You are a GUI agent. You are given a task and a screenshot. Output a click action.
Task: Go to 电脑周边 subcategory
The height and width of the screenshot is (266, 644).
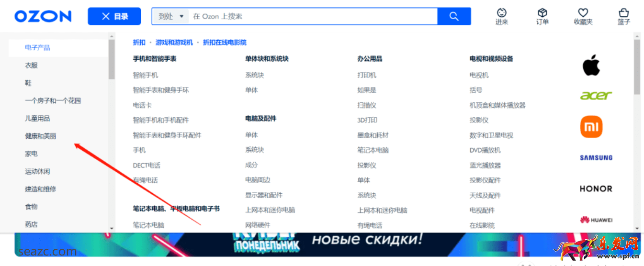258,180
